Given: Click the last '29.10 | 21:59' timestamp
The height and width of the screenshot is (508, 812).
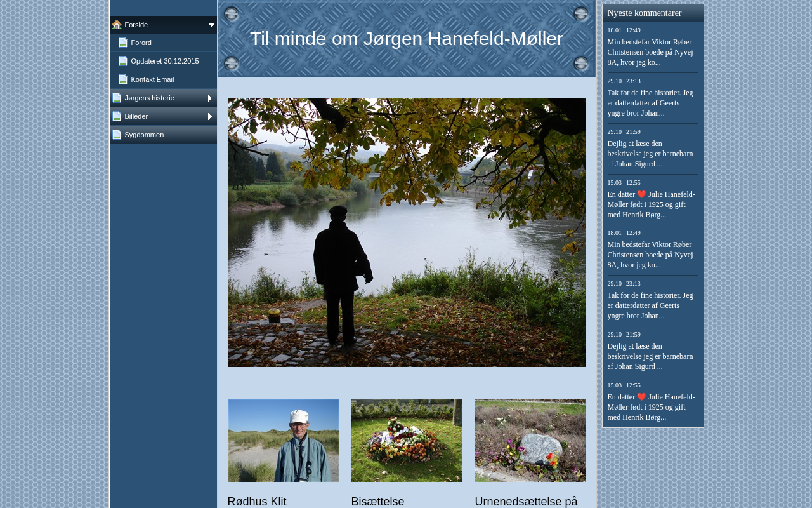Looking at the screenshot, I should [624, 335].
